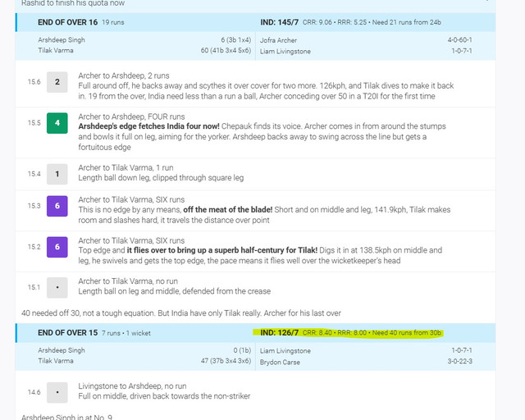525x420 pixels.
Task: Open Brydon Carse's bowler profile
Action: point(281,360)
